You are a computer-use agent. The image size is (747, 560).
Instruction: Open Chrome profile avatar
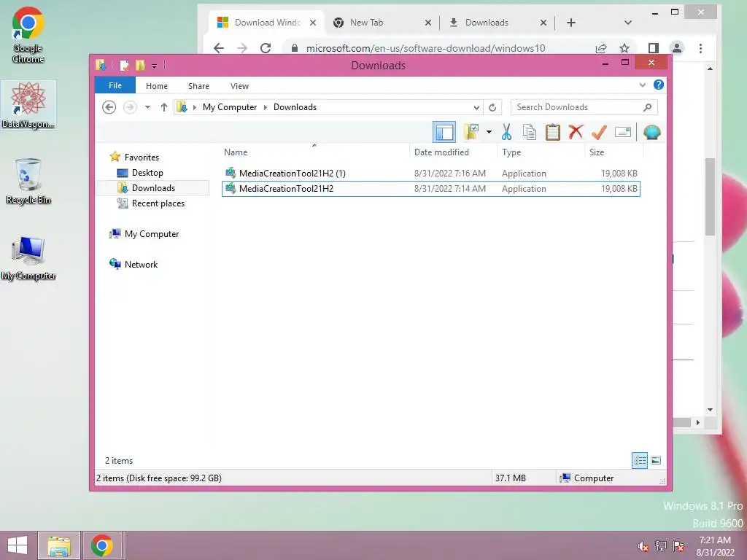coord(676,48)
